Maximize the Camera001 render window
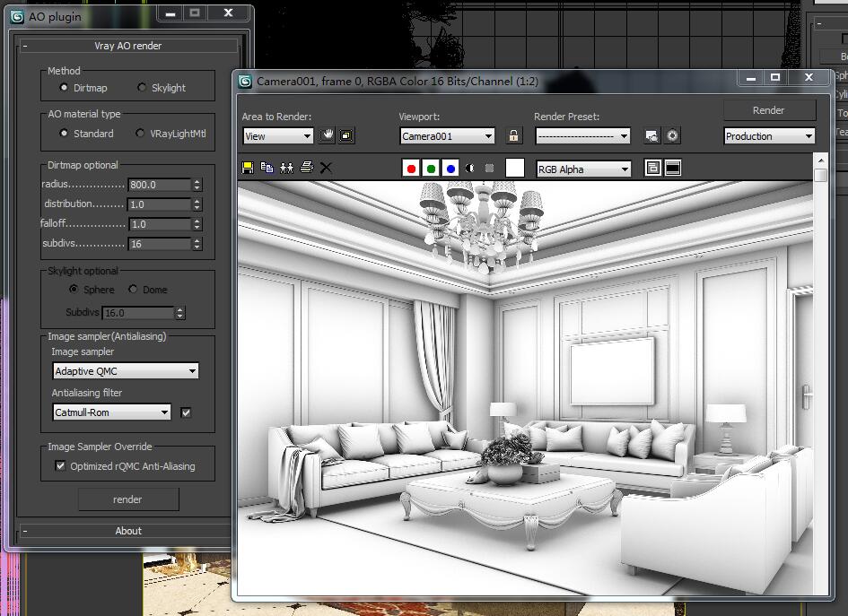 775,77
